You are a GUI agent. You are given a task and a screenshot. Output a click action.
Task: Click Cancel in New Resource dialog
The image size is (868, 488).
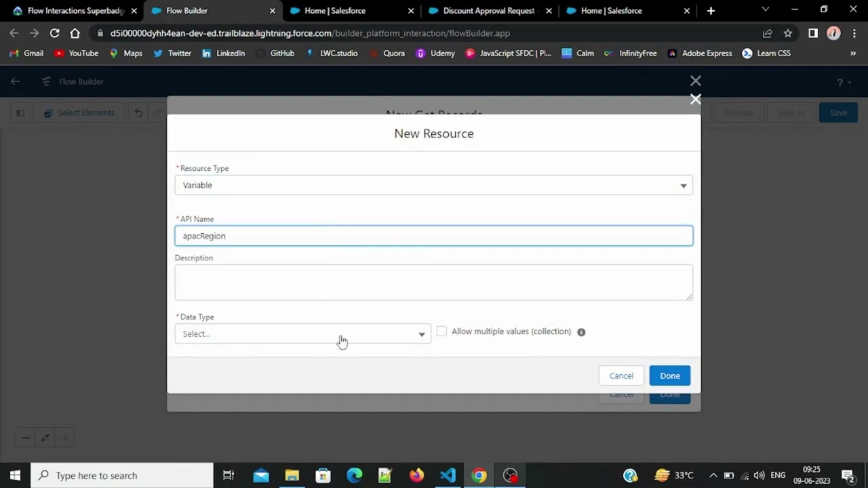[621, 375]
